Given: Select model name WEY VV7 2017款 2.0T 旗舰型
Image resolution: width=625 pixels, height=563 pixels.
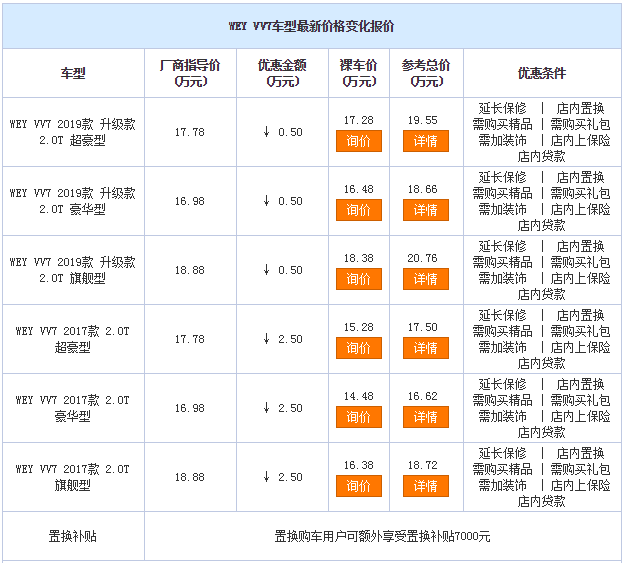Looking at the screenshot, I should point(73,477).
